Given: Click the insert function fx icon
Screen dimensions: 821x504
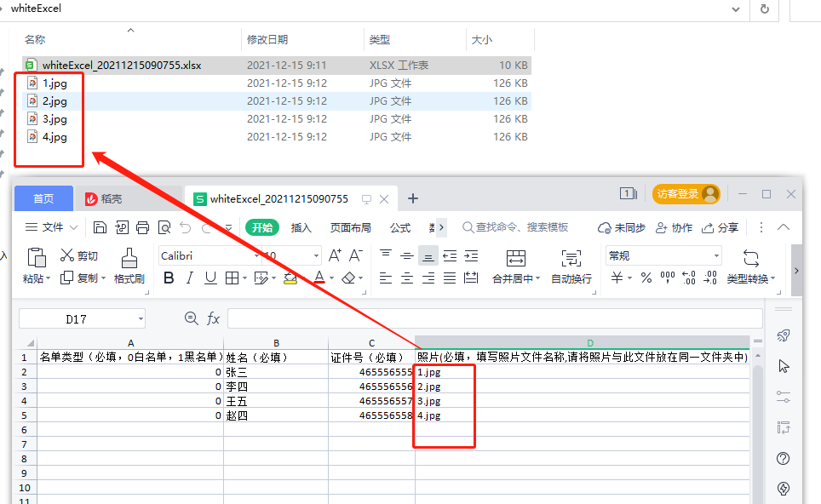Looking at the screenshot, I should click(213, 318).
